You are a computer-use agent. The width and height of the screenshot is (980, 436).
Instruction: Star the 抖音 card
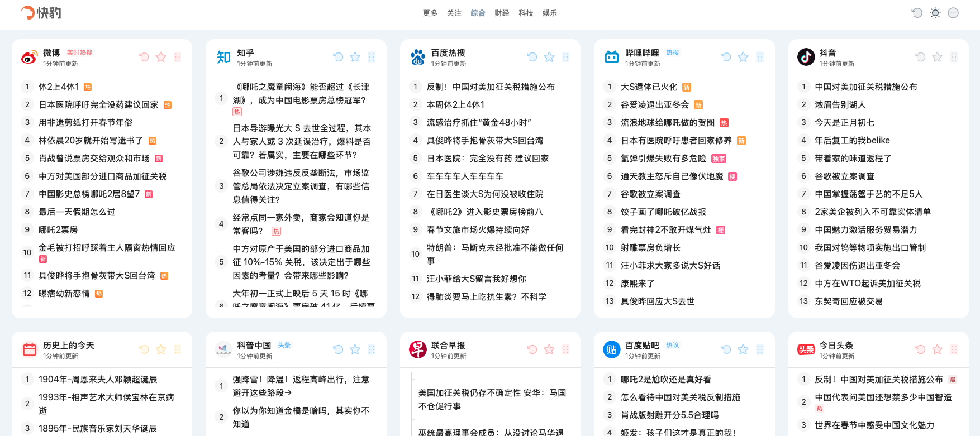(x=938, y=57)
